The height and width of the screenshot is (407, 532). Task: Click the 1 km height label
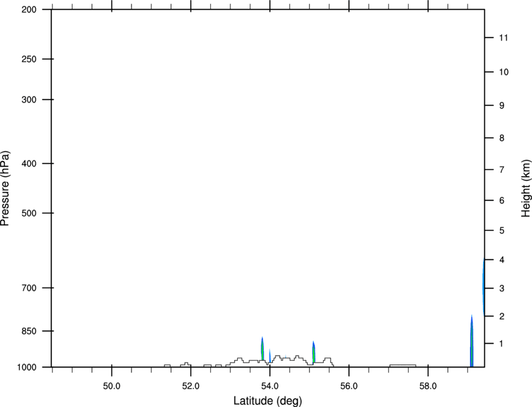click(501, 344)
